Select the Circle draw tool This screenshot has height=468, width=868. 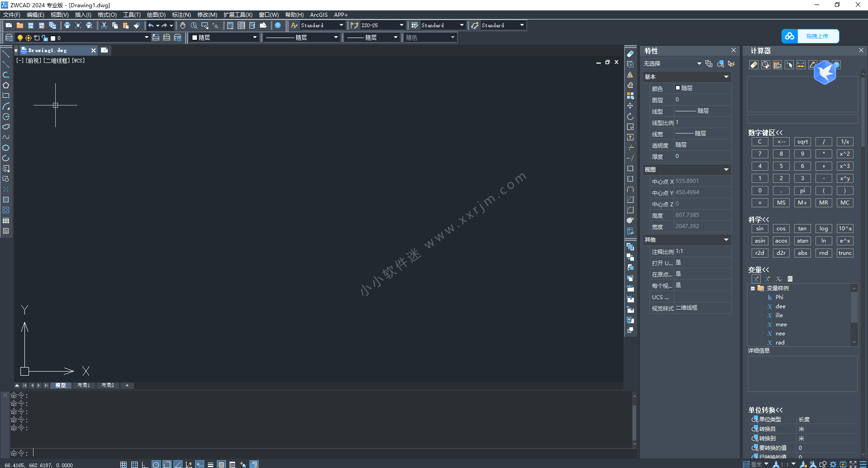click(6, 148)
